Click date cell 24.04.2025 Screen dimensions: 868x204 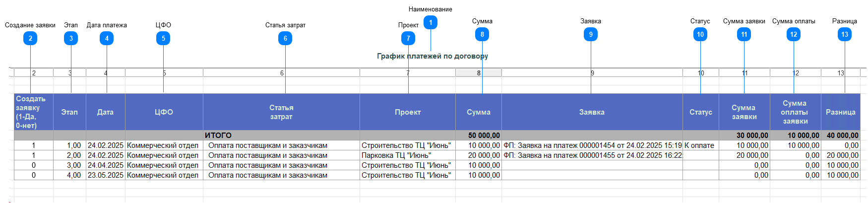pyautogui.click(x=106, y=165)
